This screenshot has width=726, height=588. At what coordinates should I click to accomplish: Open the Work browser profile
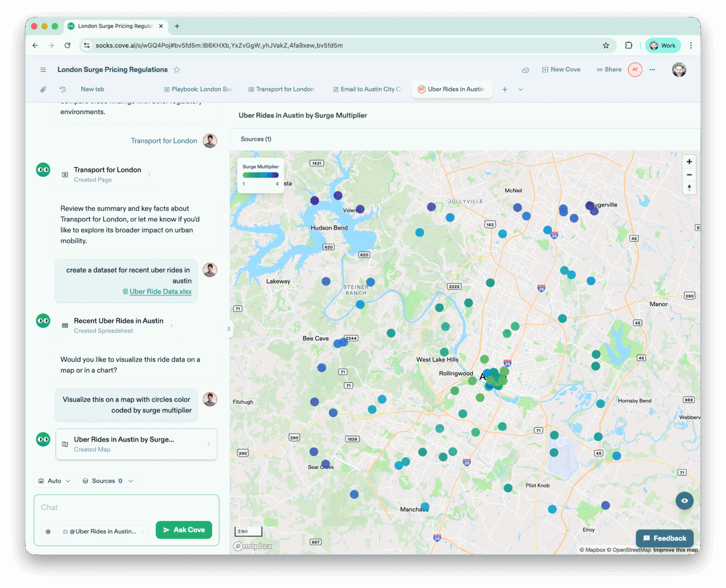663,45
